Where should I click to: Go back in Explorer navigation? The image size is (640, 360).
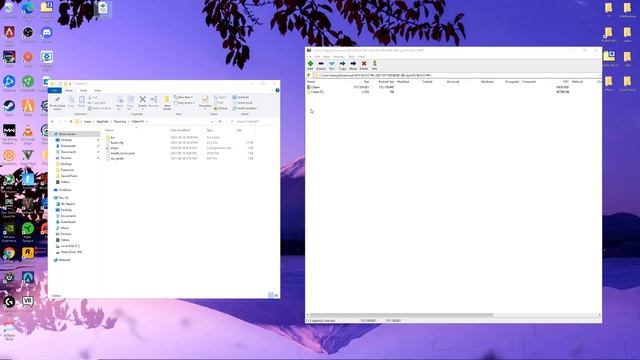coord(52,122)
